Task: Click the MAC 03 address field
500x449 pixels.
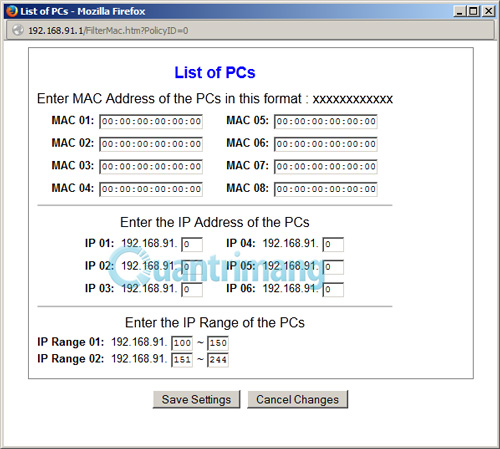Action: [x=151, y=166]
